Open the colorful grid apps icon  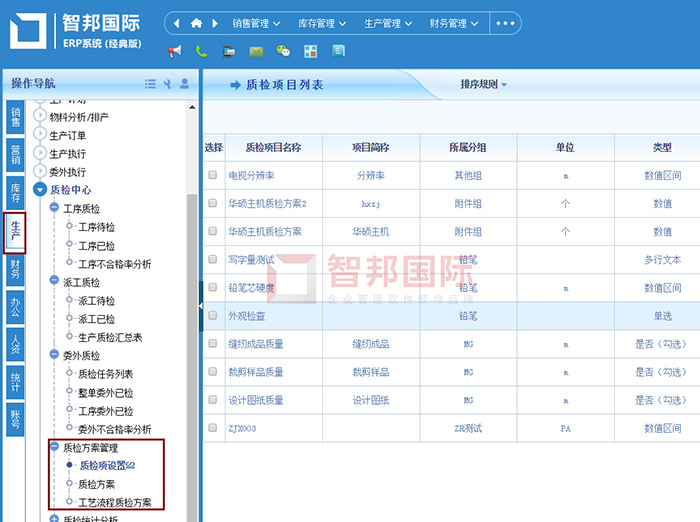point(311,51)
